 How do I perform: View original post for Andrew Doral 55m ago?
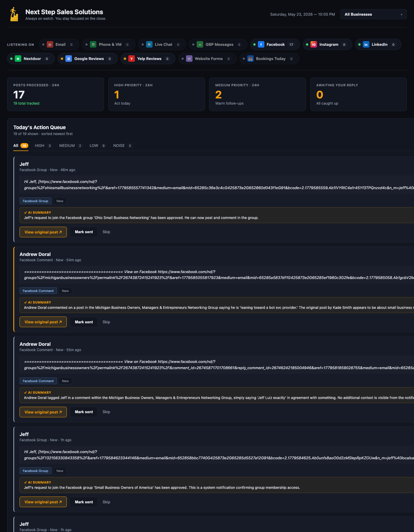coord(43,412)
